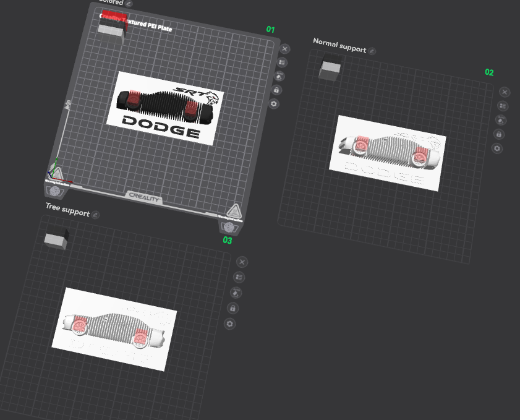Remove plate 03 with its X icon
This screenshot has width=520, height=420.
tap(242, 262)
